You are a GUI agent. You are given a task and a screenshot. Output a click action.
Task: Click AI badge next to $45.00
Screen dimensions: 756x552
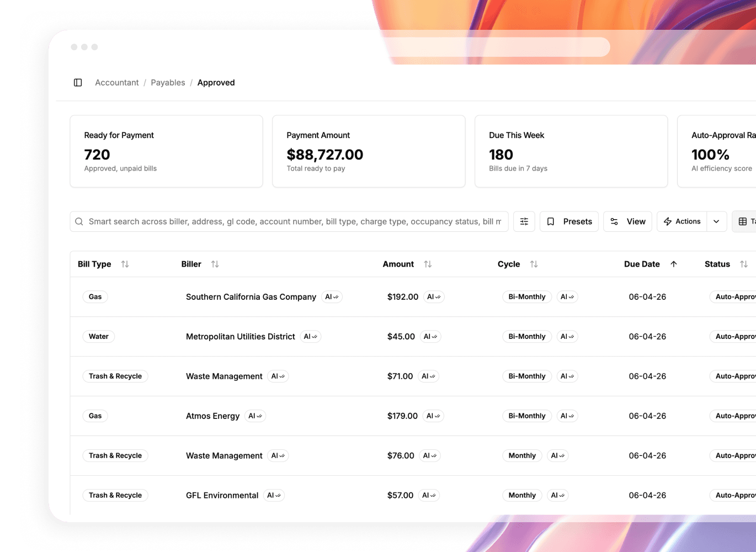[x=430, y=337]
